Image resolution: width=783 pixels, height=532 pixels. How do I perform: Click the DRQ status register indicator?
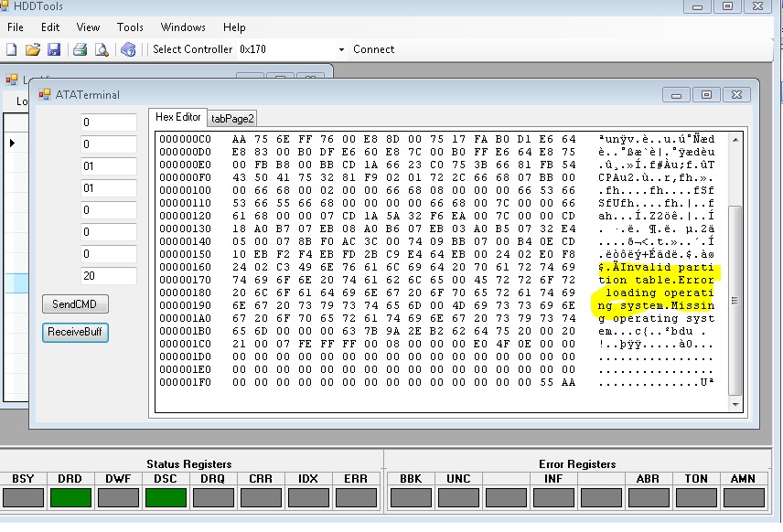(x=213, y=497)
